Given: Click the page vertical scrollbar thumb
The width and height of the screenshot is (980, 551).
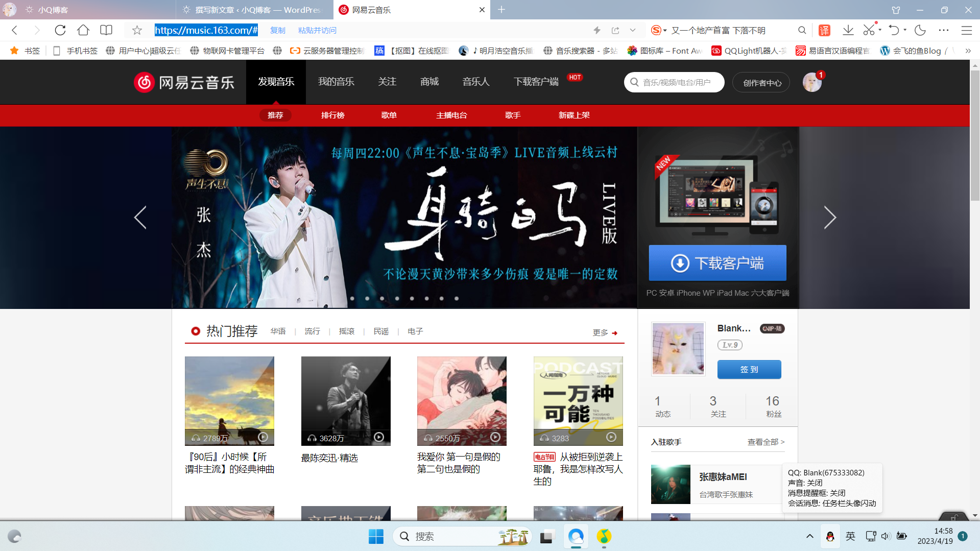Looking at the screenshot, I should click(975, 135).
